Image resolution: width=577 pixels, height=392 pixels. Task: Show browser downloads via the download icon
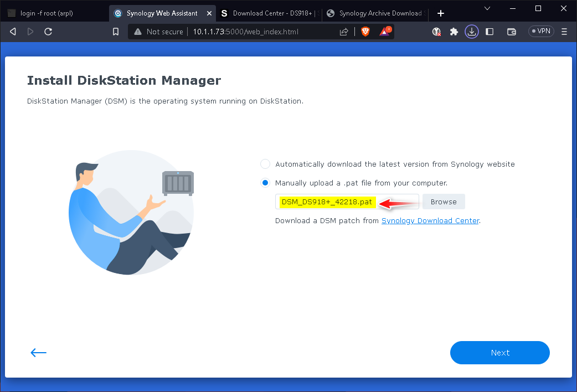471,32
